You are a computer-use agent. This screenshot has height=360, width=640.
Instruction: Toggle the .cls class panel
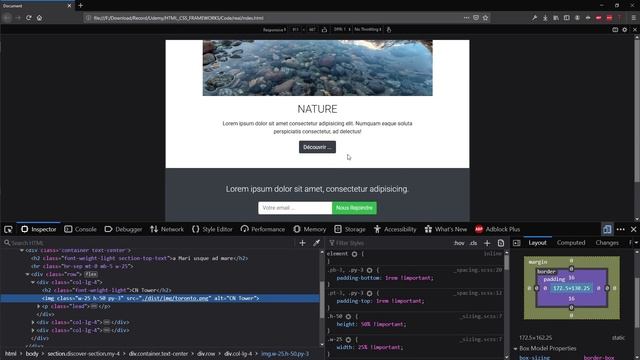tap(473, 243)
